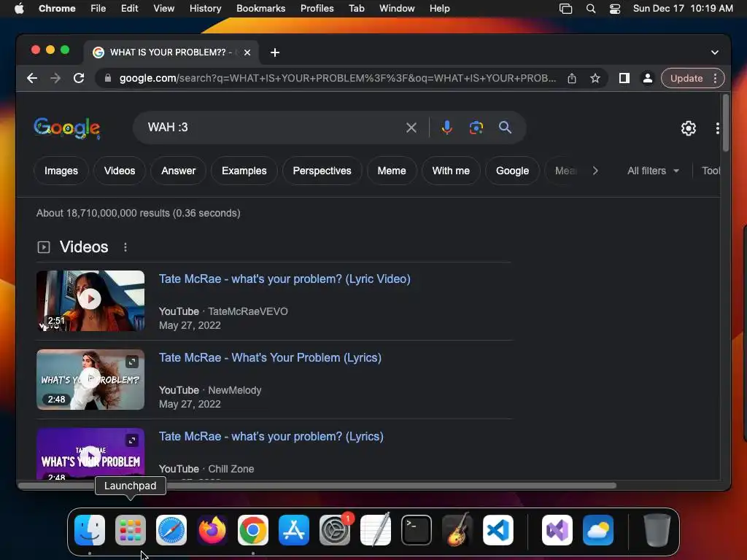This screenshot has height=560, width=747.
Task: Show more filter chips with right chevron
Action: pos(595,171)
